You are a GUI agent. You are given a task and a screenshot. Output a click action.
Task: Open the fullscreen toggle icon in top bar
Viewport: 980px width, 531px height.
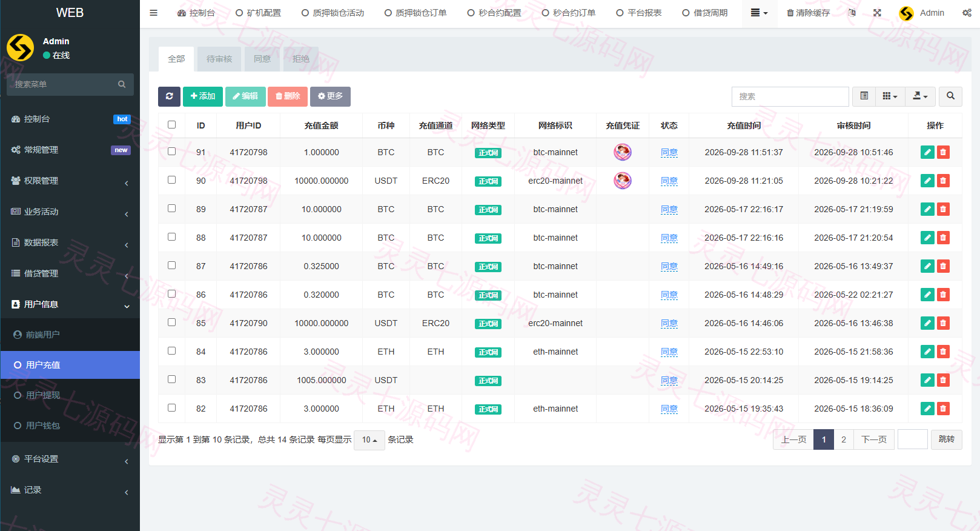point(877,13)
